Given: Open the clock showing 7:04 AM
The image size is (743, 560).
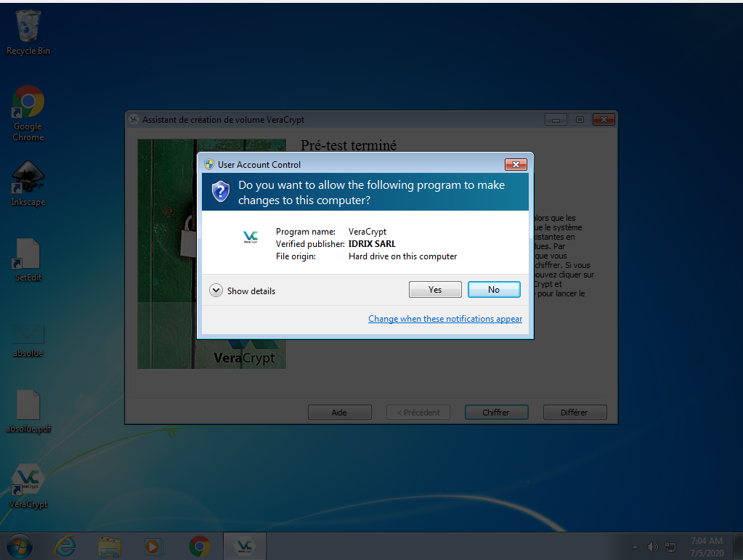Looking at the screenshot, I should (707, 547).
